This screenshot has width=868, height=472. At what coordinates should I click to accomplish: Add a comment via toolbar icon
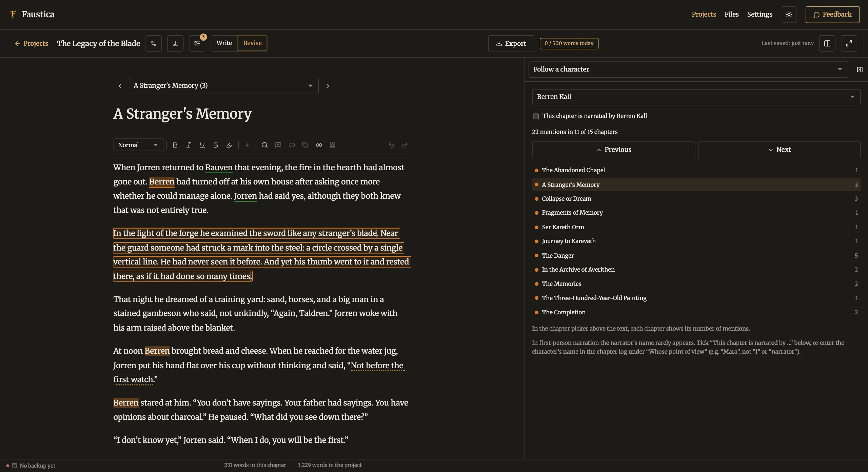[278, 145]
